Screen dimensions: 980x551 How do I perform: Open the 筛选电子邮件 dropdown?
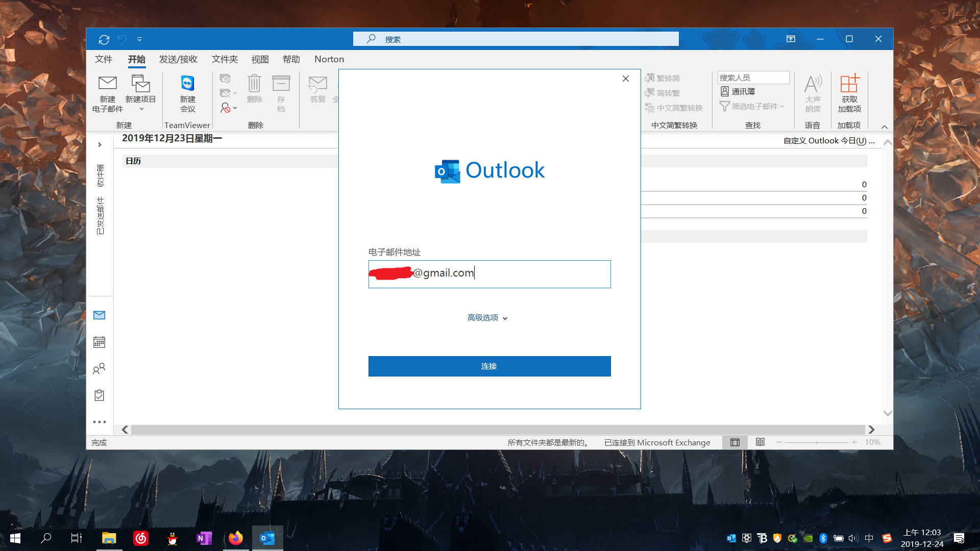pos(752,106)
